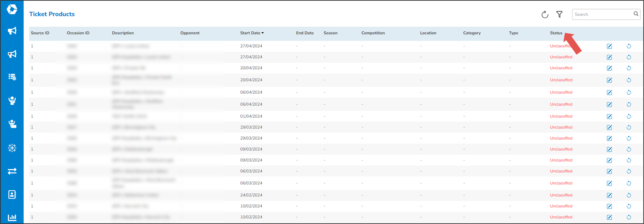This screenshot has width=644, height=224.
Task: Edit the first 10/02/2024 row
Action: click(x=609, y=206)
